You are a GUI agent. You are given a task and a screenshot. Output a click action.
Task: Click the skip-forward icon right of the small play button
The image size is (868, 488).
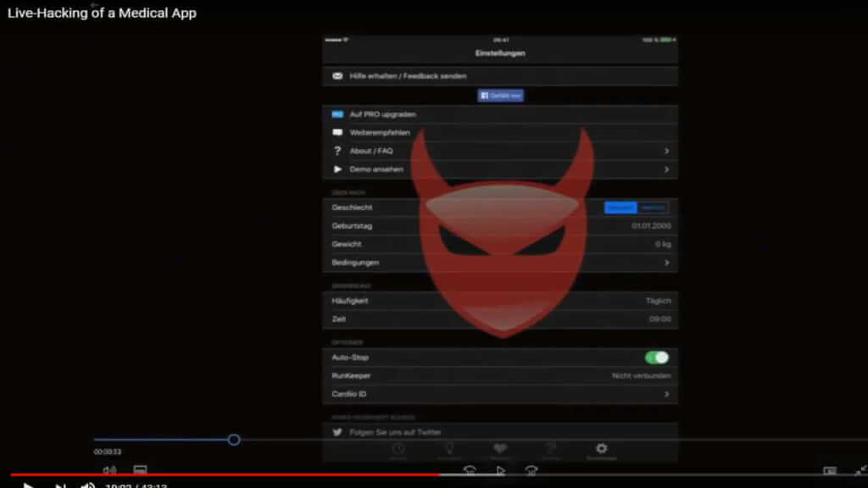pos(531,470)
